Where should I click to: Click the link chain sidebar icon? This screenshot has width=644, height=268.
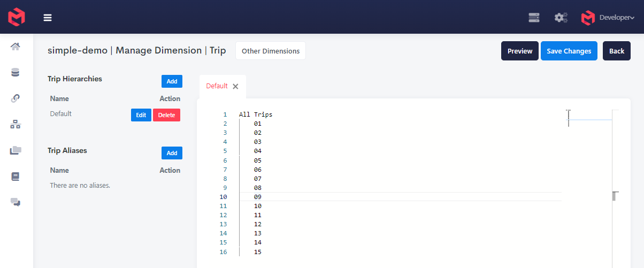click(x=16, y=98)
